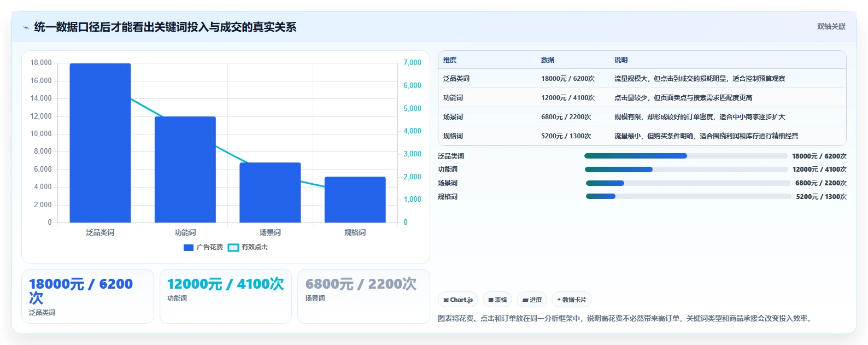Select the Chart.js tag chip
Image resolution: width=868 pixels, height=345 pixels.
coord(458,300)
